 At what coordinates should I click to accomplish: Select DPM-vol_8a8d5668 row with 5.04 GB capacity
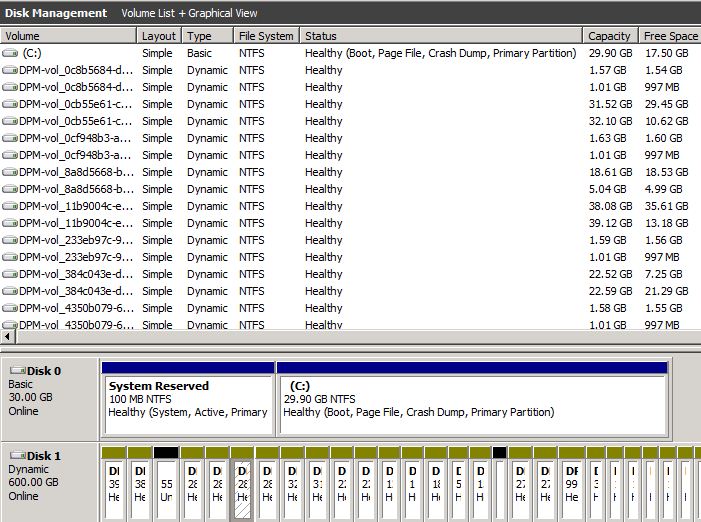(350, 189)
